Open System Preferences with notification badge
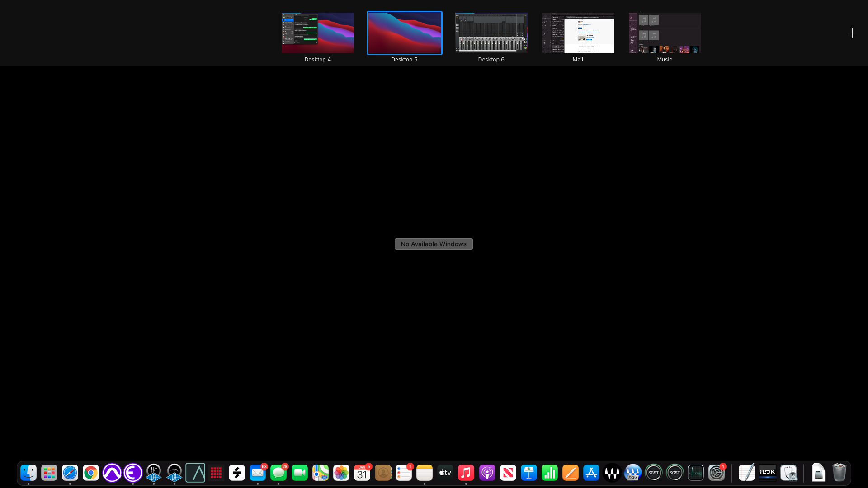The height and width of the screenshot is (488, 868). coord(717,473)
